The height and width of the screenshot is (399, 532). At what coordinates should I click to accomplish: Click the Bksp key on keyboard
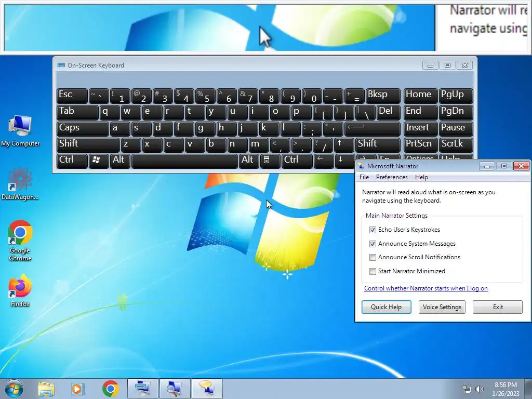tap(383, 96)
